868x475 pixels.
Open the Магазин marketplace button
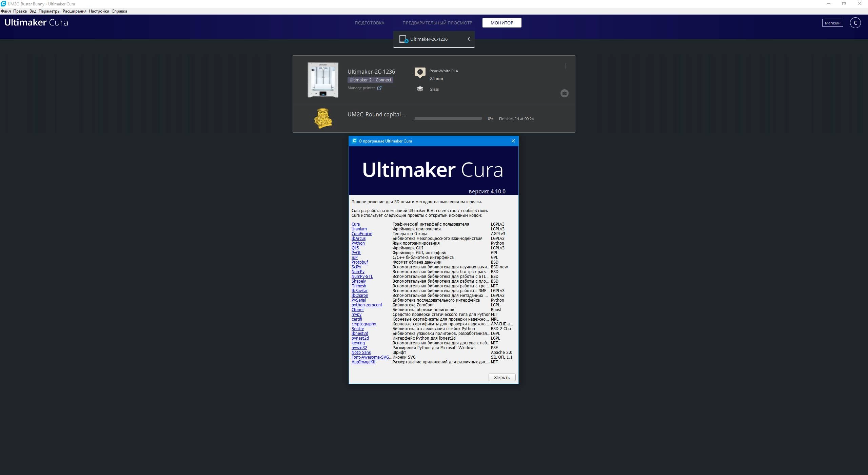832,23
